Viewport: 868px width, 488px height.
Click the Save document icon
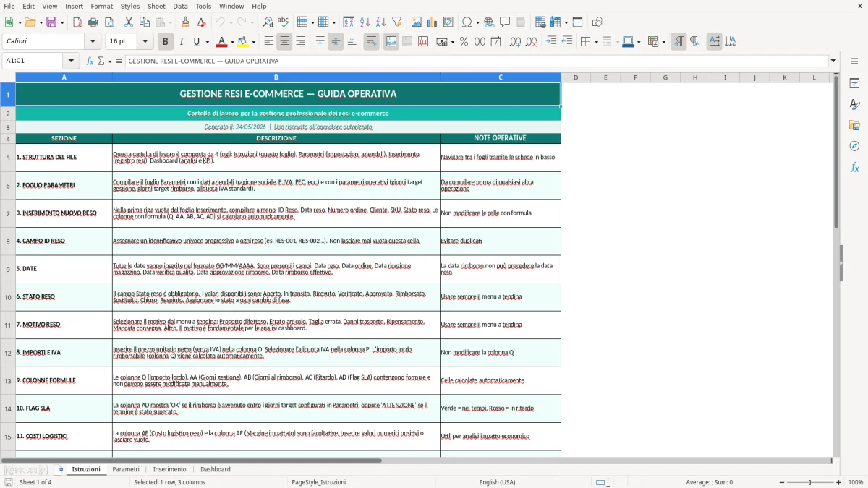coord(51,22)
